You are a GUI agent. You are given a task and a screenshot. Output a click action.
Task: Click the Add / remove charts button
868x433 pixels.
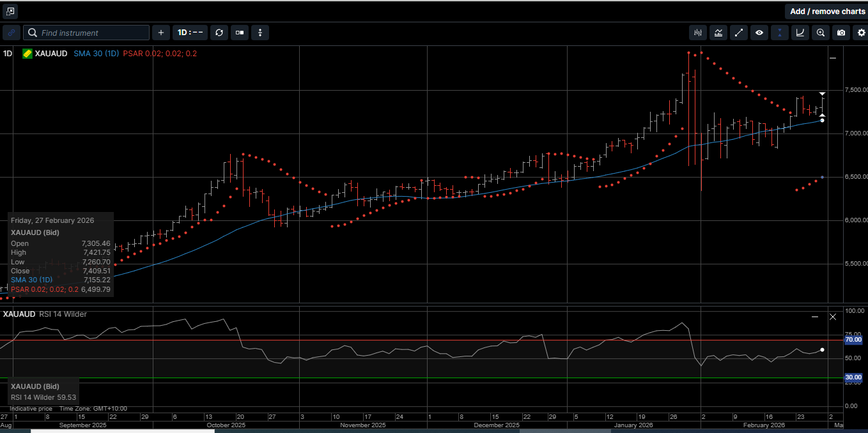click(x=826, y=11)
